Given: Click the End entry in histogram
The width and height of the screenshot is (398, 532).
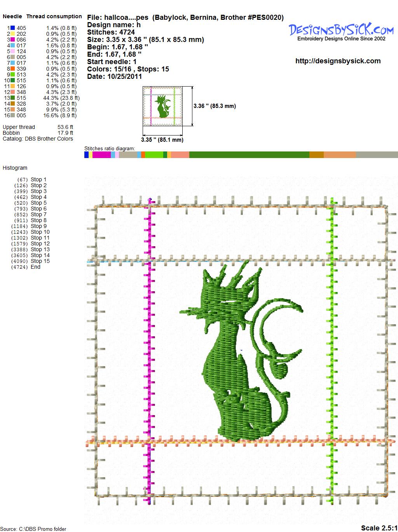Looking at the screenshot, I should (35, 267).
